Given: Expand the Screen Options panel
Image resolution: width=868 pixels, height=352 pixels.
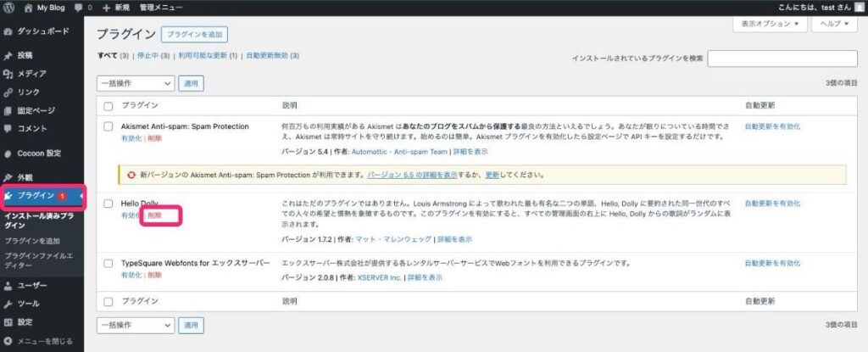Looking at the screenshot, I should (770, 25).
